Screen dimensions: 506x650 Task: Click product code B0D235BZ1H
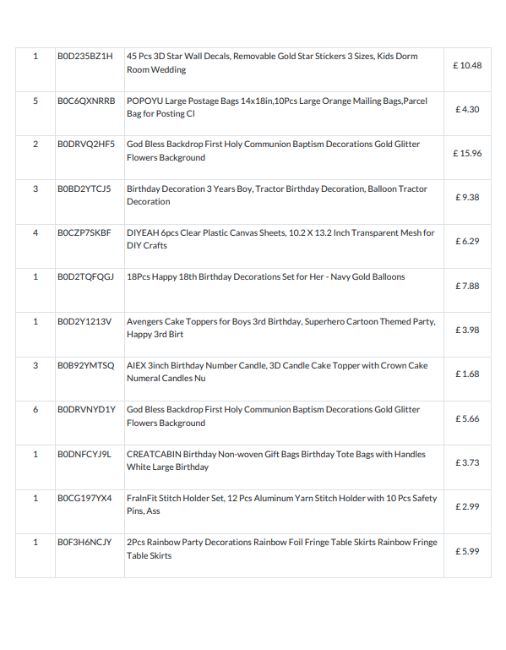pyautogui.click(x=85, y=56)
